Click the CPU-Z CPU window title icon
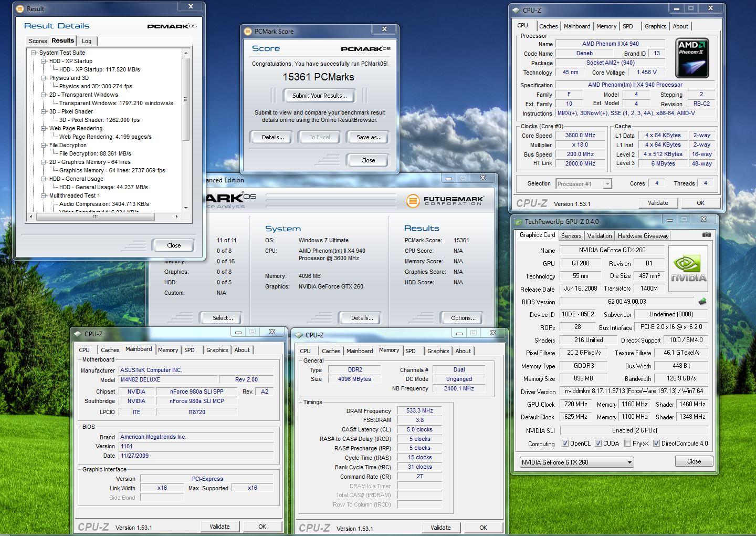This screenshot has height=536, width=756. point(516,10)
